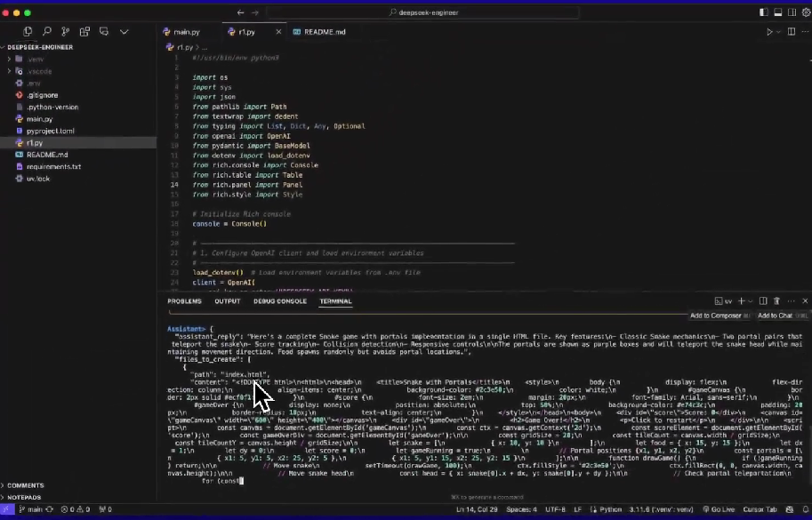Screen dimensions: 812x520
Task: Toggle the primary side bar layout icon
Action: coord(763,12)
